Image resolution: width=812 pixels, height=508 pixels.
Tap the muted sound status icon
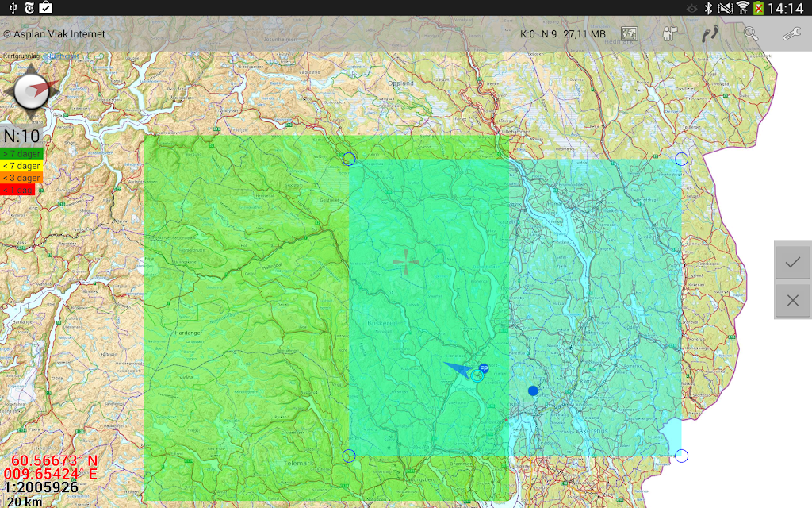click(726, 8)
